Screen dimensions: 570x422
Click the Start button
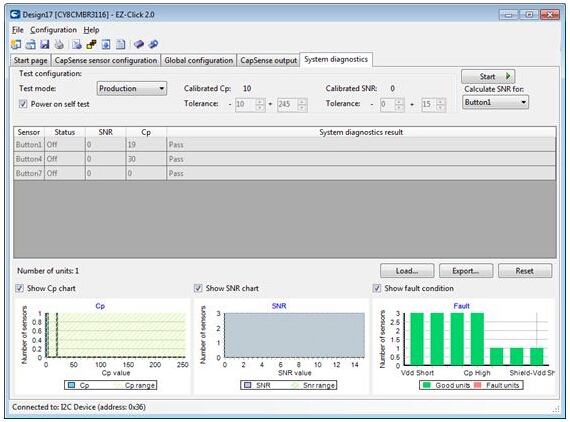[x=488, y=76]
